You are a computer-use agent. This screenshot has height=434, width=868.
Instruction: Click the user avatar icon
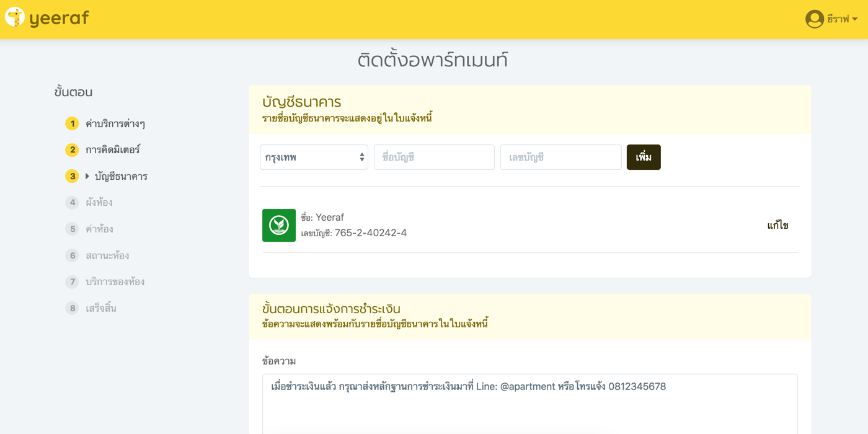(814, 19)
